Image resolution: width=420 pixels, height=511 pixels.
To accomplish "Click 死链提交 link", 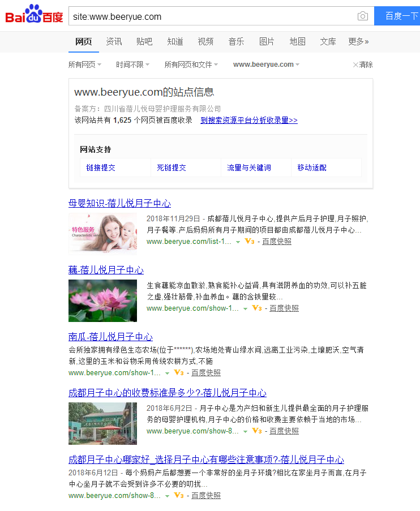I will pos(171,168).
